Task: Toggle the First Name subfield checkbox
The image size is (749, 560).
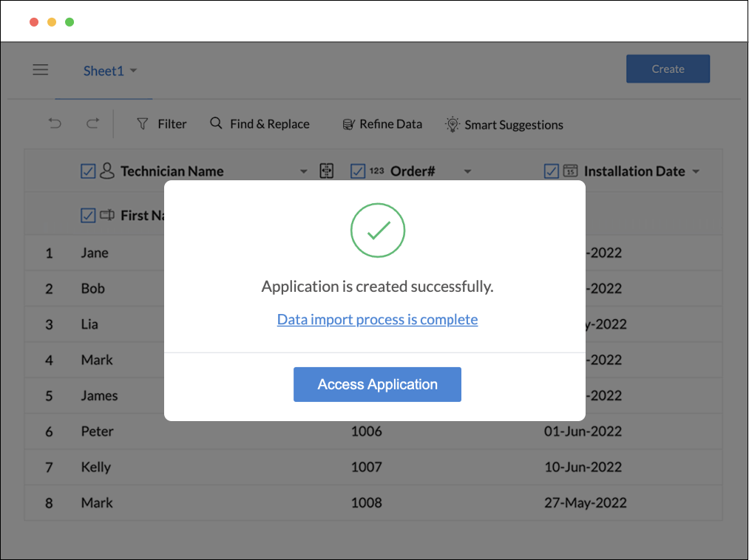Action: [88, 216]
